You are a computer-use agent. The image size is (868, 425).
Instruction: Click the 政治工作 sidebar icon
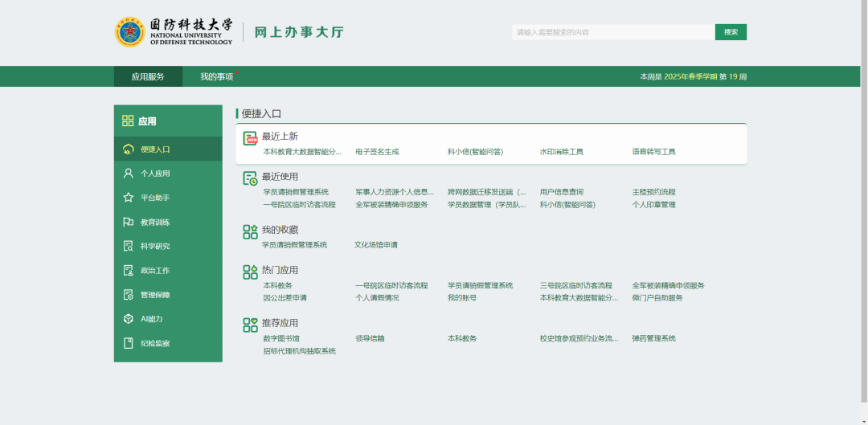click(128, 271)
